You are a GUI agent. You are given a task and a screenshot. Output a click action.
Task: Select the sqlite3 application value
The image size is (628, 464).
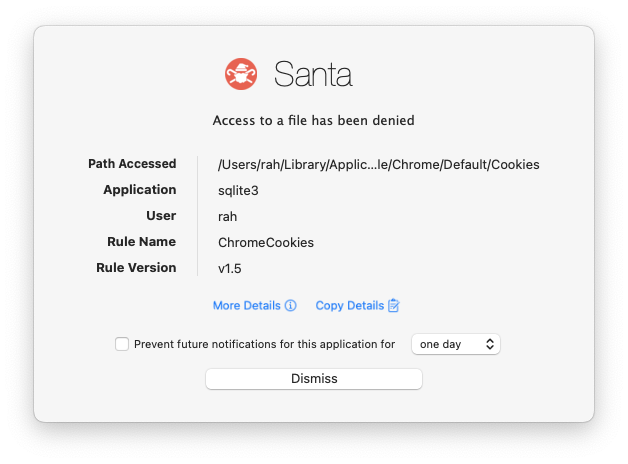239,190
